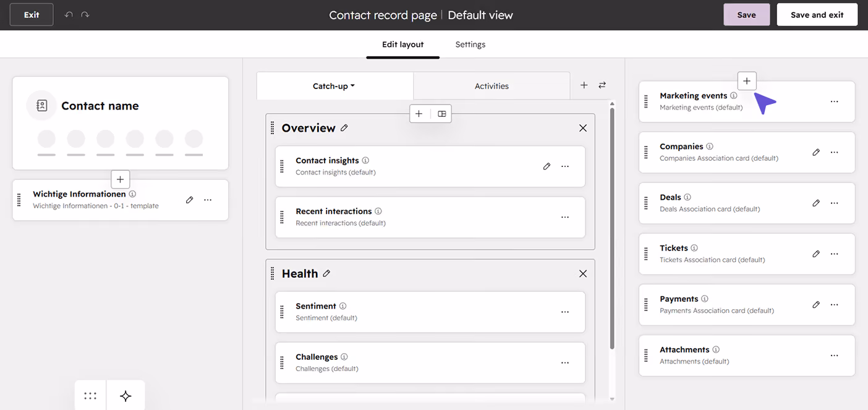Click info icon next to Recent interactions
868x410 pixels.
point(378,211)
